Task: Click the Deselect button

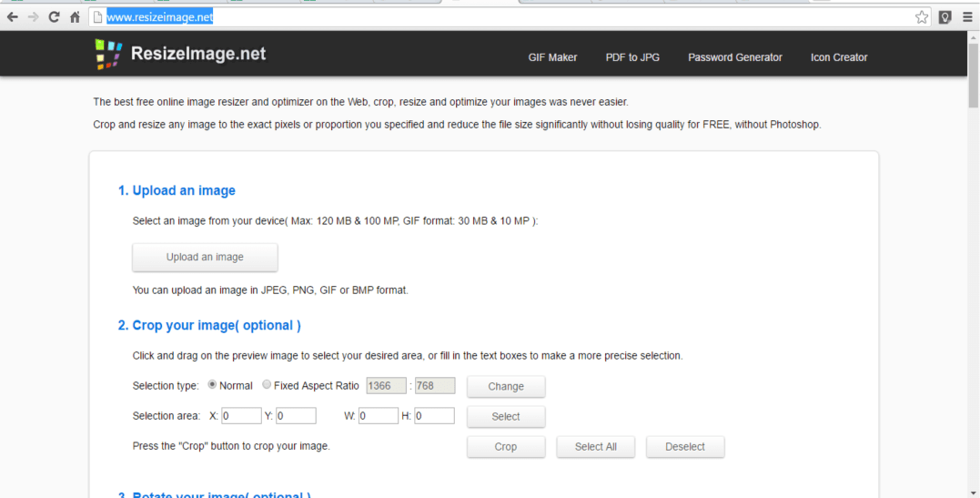Action: click(x=685, y=447)
